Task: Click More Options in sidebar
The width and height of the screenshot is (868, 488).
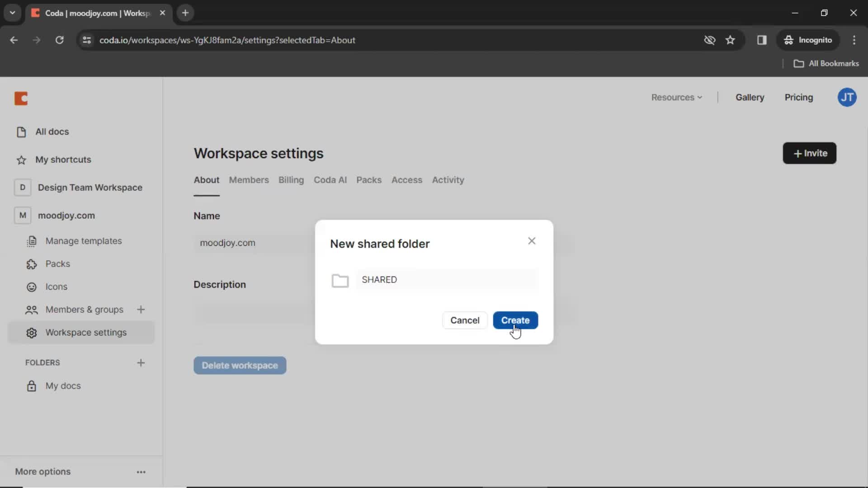Action: point(42,471)
